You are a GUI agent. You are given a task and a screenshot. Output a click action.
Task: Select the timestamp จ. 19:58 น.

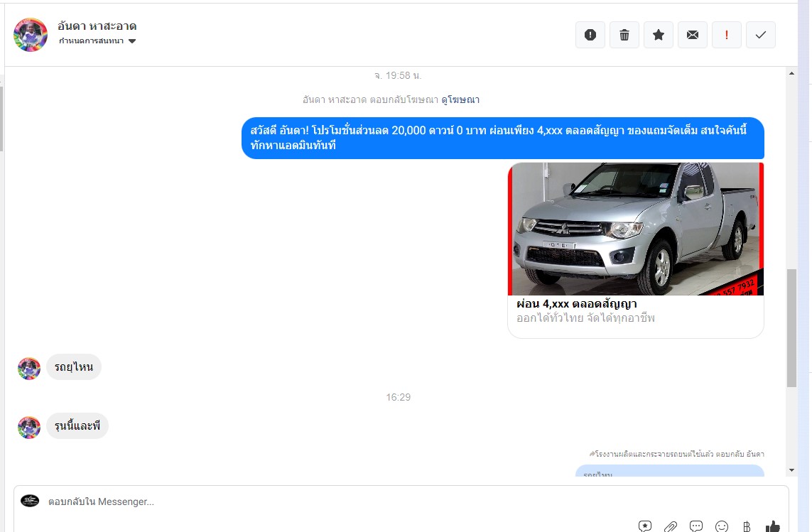[399, 75]
